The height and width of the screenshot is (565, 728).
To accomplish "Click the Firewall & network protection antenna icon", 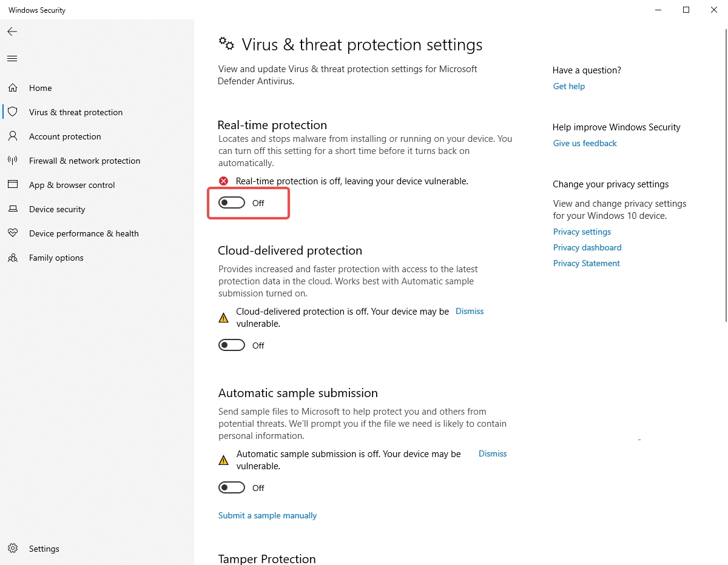I will tap(13, 161).
